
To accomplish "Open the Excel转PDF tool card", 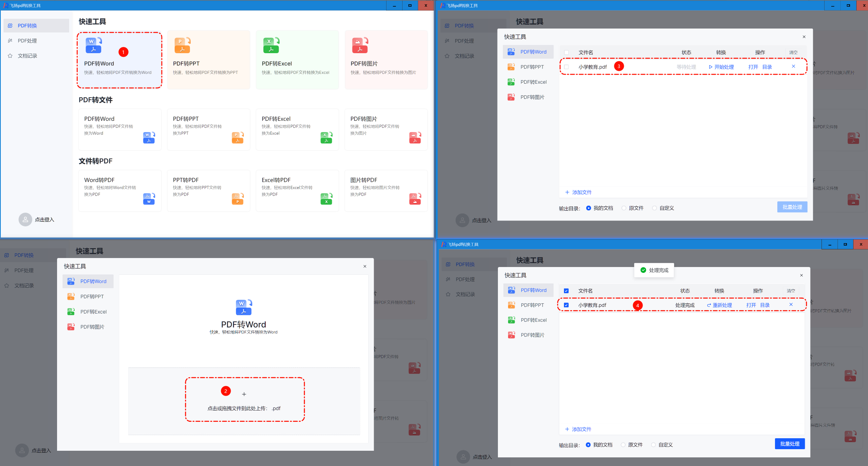I will click(297, 191).
